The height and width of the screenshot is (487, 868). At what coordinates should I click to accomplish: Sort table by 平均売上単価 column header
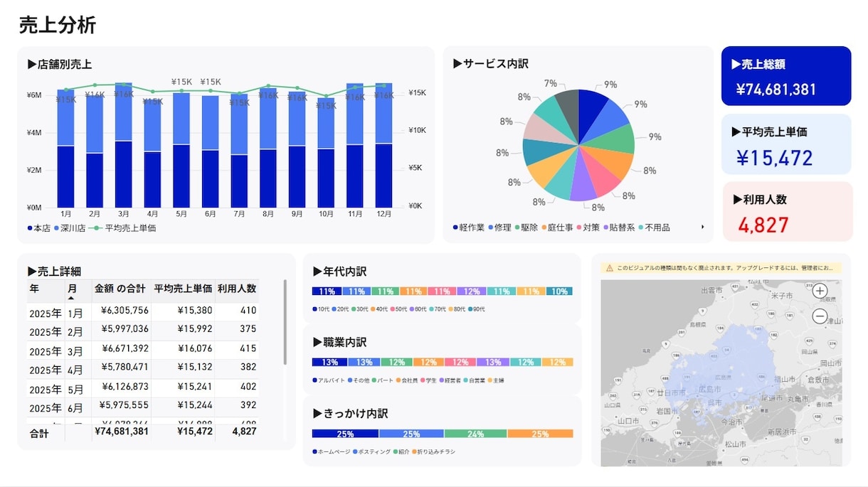(x=183, y=289)
